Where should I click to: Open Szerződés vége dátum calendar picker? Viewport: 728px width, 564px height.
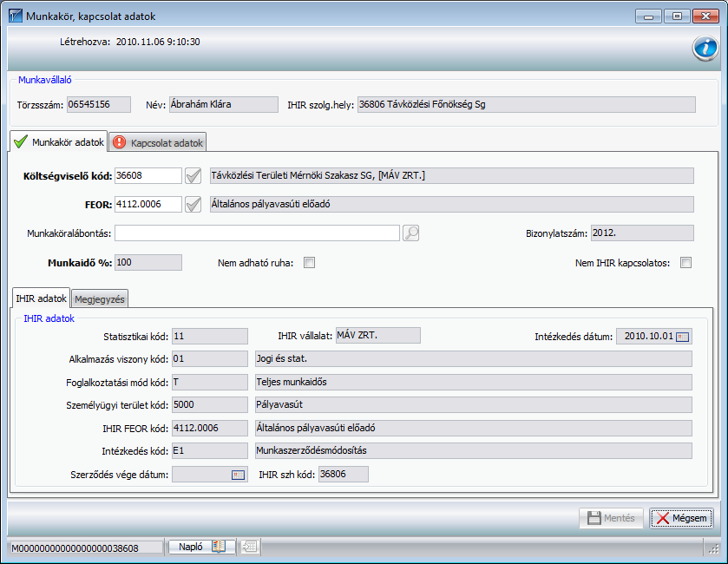[x=238, y=475]
